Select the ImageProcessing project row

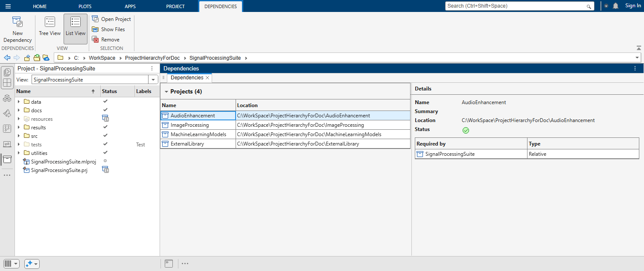pyautogui.click(x=286, y=125)
